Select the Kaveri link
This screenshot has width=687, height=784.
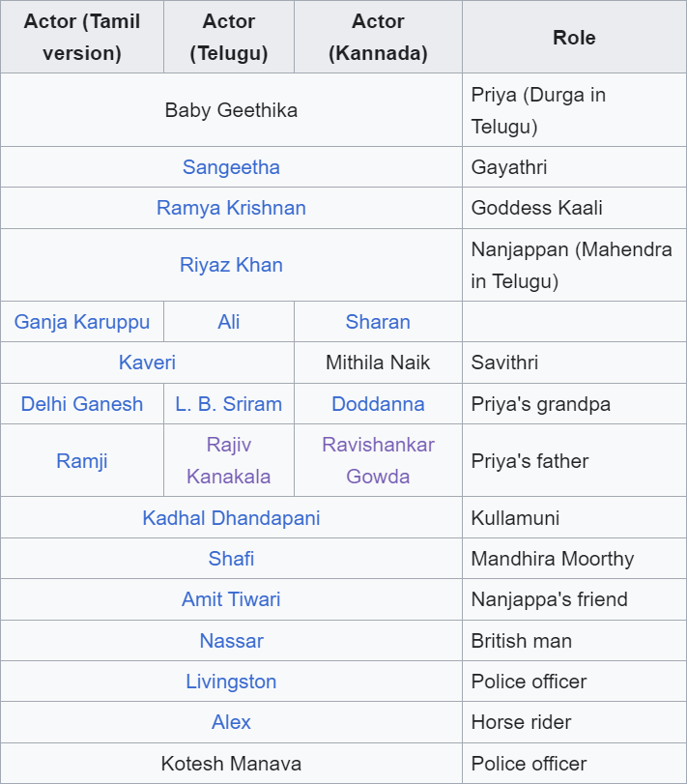tap(147, 363)
